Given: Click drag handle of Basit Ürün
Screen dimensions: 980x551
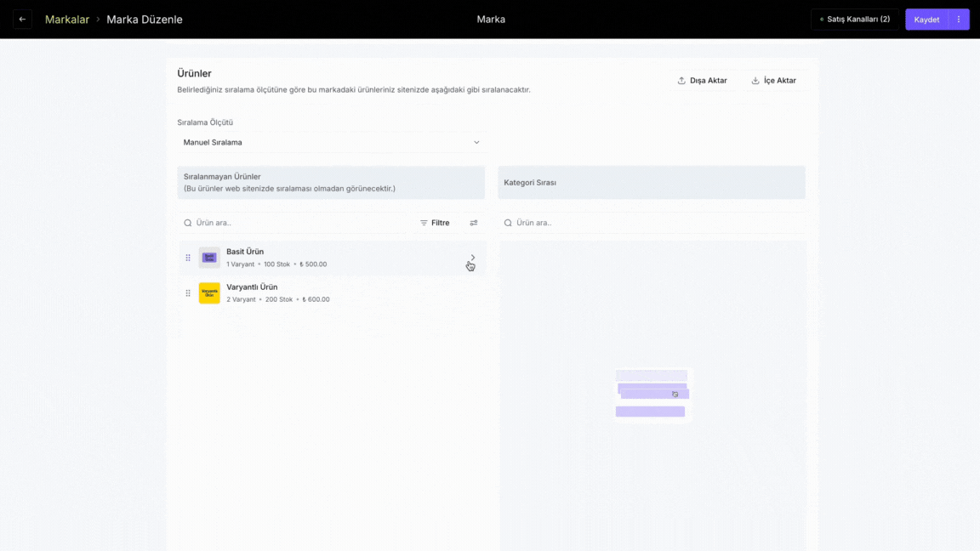Looking at the screenshot, I should [x=187, y=258].
